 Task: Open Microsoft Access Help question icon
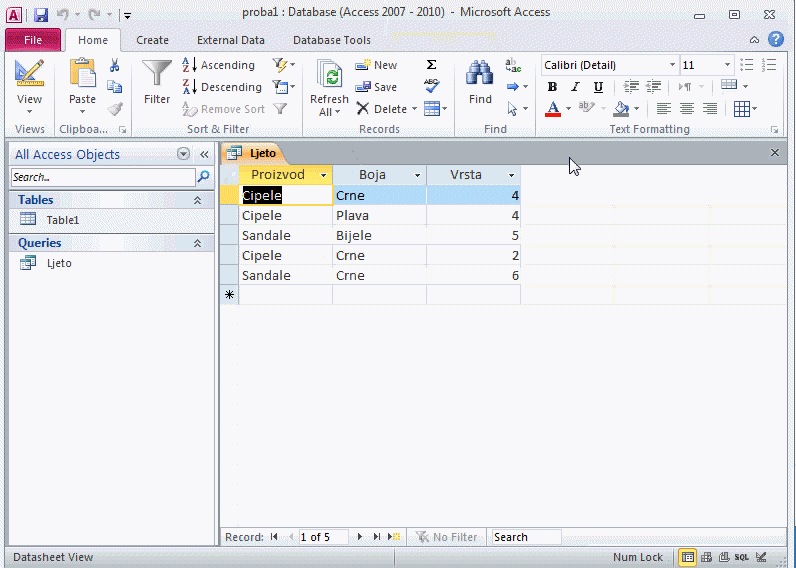[x=776, y=39]
